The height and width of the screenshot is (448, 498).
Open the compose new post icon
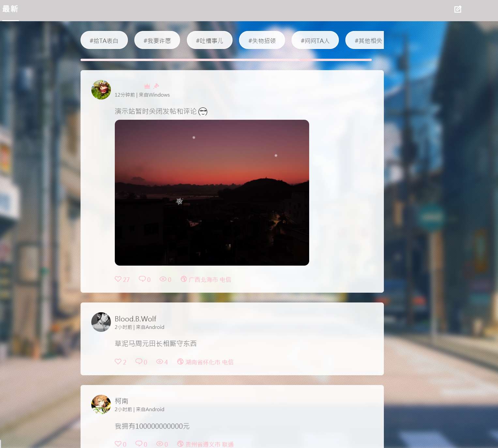coord(458,9)
